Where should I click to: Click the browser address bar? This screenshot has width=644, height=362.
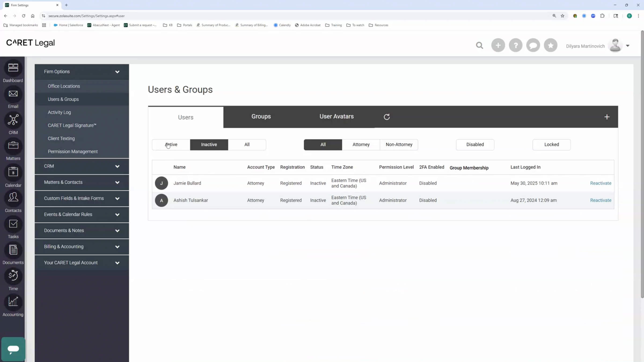[x=295, y=16]
